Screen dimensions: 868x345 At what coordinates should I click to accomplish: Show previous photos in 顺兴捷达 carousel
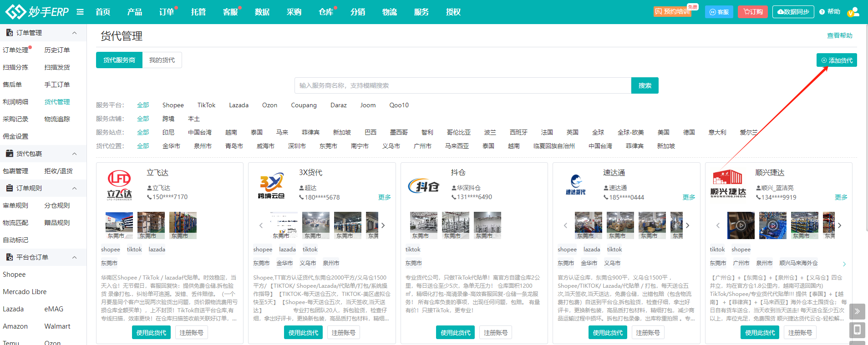pos(718,225)
